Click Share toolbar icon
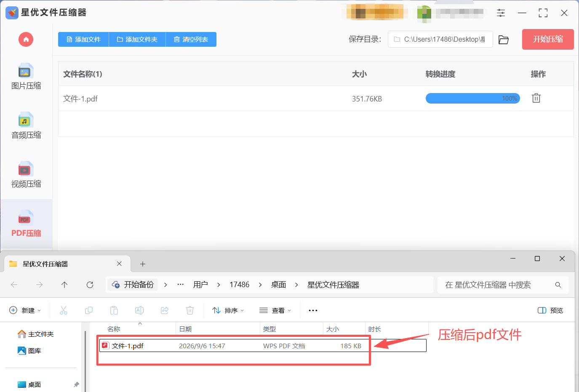 coord(165,310)
